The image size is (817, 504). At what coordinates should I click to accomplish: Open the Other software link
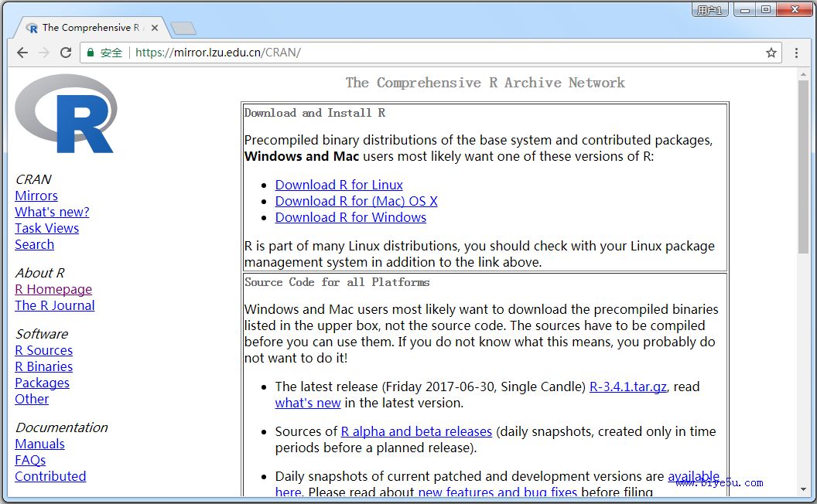click(32, 399)
